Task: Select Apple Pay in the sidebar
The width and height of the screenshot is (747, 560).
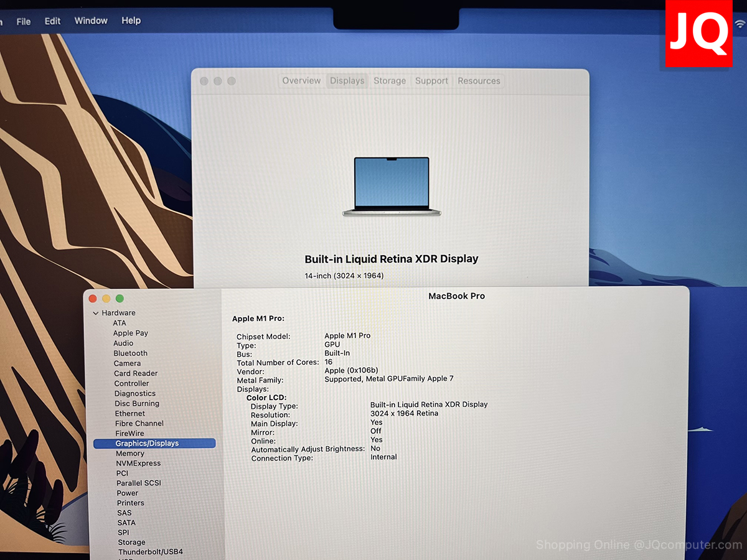Action: click(131, 333)
